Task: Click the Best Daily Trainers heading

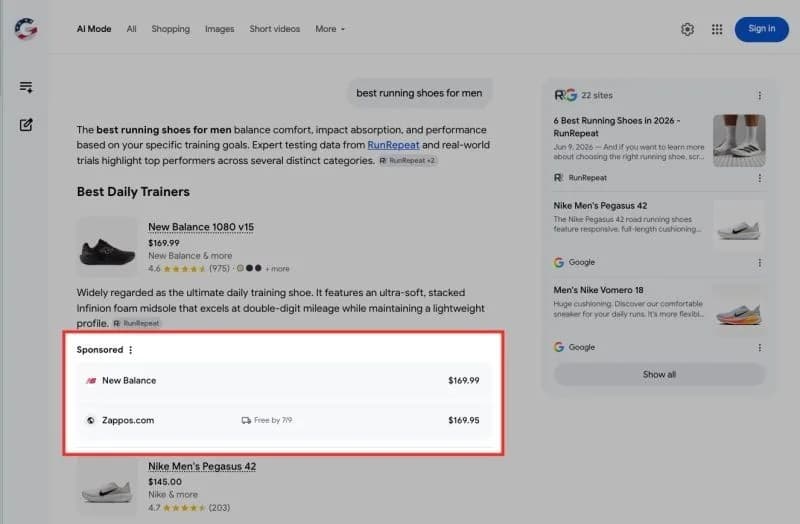Action: click(x=133, y=192)
